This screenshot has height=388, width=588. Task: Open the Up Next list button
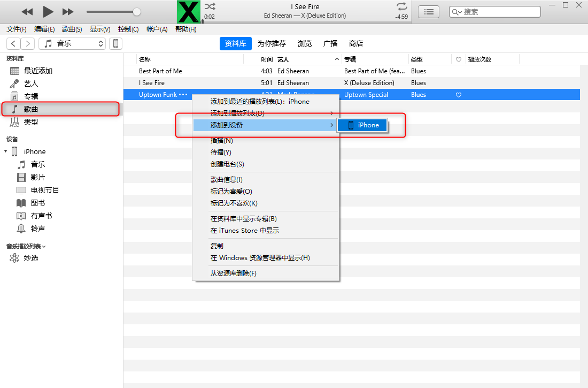click(429, 12)
